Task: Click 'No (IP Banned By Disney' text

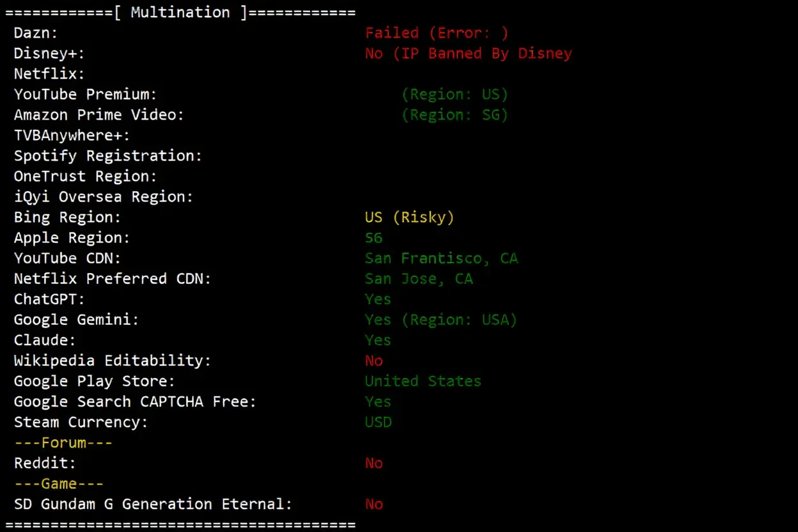Action: tap(469, 53)
